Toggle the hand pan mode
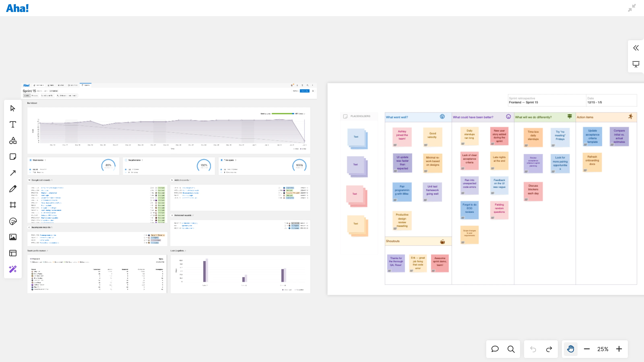The width and height of the screenshot is (644, 362). [x=571, y=349]
